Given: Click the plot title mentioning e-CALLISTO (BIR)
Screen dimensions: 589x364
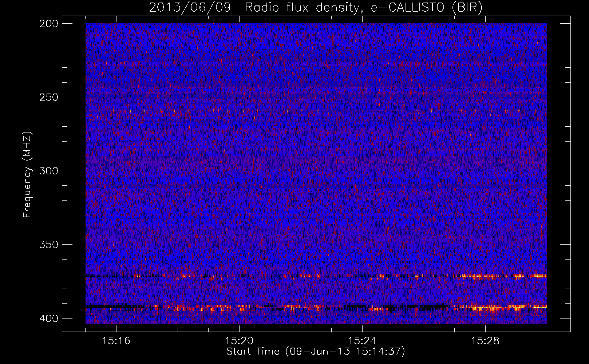Looking at the screenshot, I should coord(316,8).
